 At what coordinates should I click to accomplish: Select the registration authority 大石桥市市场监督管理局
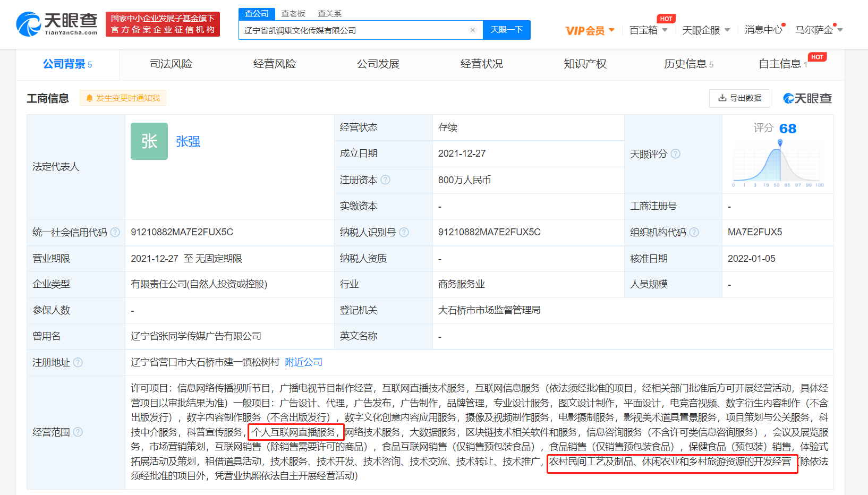pos(489,310)
